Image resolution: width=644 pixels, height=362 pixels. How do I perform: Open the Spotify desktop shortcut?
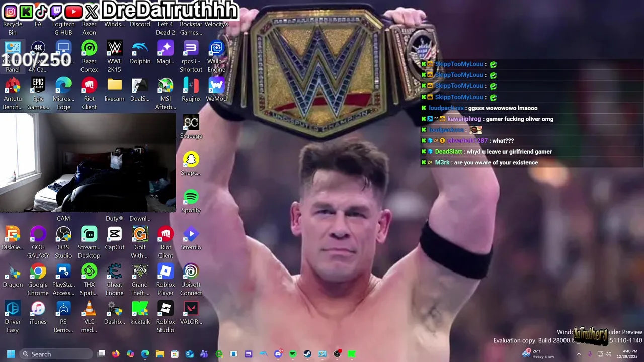(x=191, y=202)
